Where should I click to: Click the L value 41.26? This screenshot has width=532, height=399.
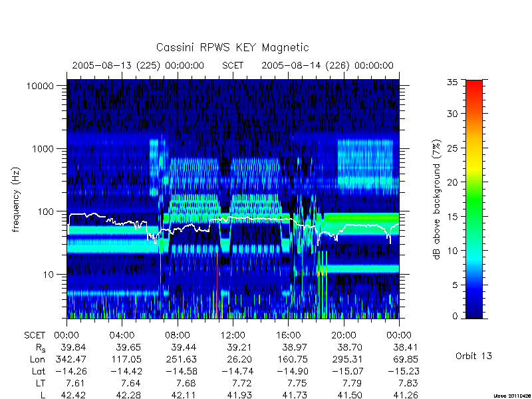[x=405, y=395]
